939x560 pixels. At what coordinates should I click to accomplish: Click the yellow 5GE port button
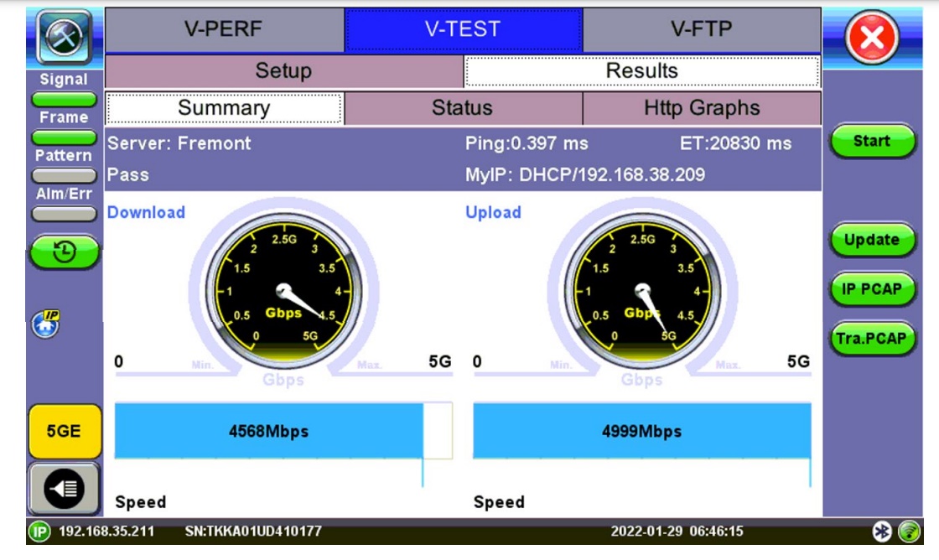pyautogui.click(x=64, y=432)
